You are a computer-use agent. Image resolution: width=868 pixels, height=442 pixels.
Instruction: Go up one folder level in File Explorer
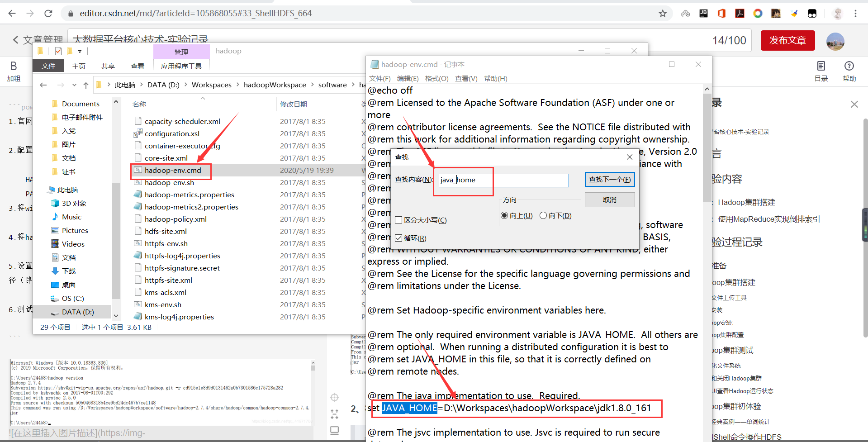(86, 85)
